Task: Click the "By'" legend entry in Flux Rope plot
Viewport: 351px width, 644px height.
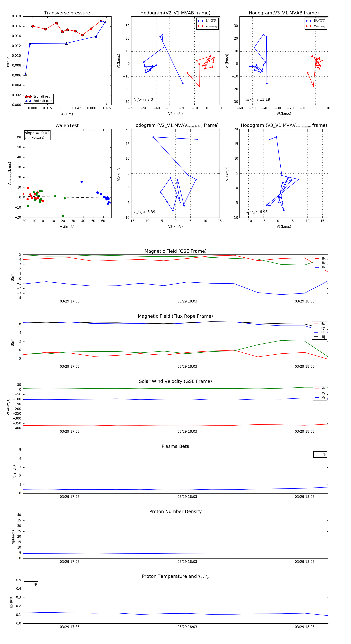Action: 320,328
